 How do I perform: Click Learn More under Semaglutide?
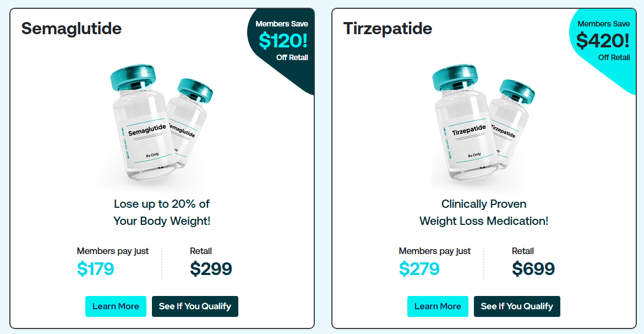(x=116, y=306)
